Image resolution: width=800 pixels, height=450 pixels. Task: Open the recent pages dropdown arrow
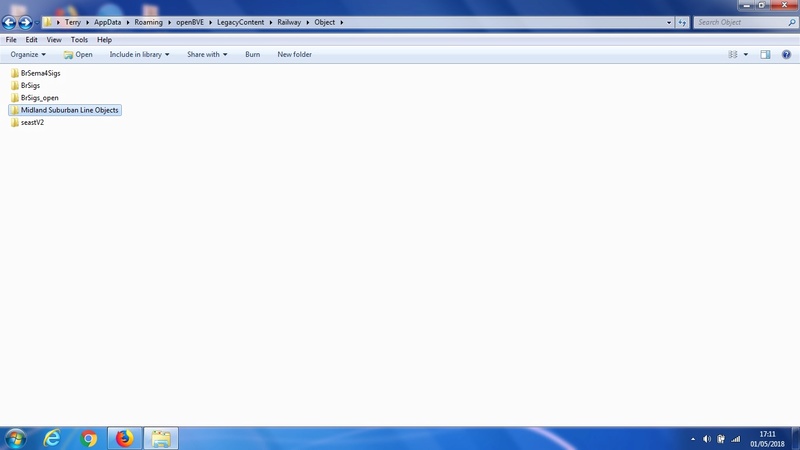37,22
